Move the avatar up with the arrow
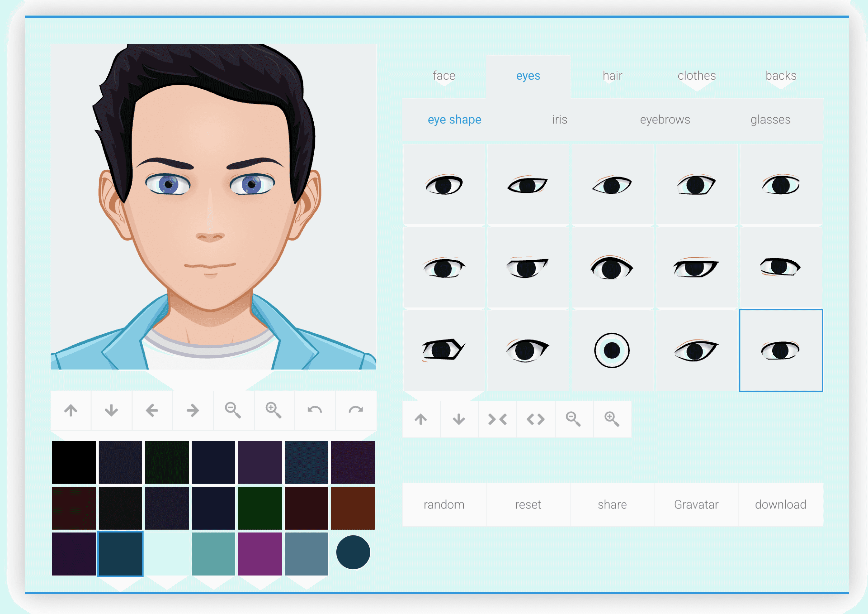This screenshot has height=614, width=868. tap(71, 410)
